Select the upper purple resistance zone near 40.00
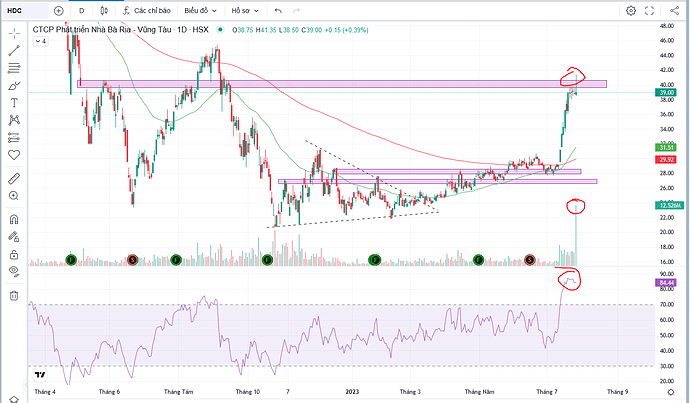The height and width of the screenshot is (403, 690). click(342, 84)
